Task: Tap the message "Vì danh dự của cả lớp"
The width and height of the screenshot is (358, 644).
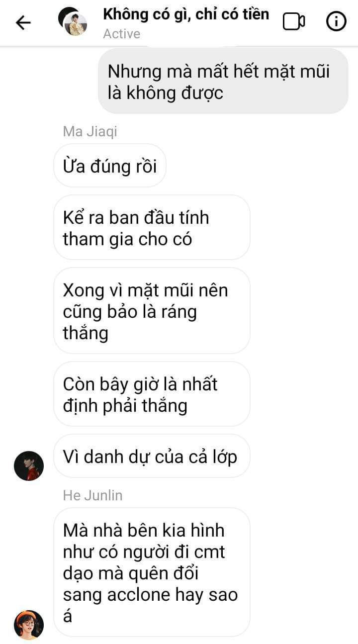Action: tap(152, 457)
